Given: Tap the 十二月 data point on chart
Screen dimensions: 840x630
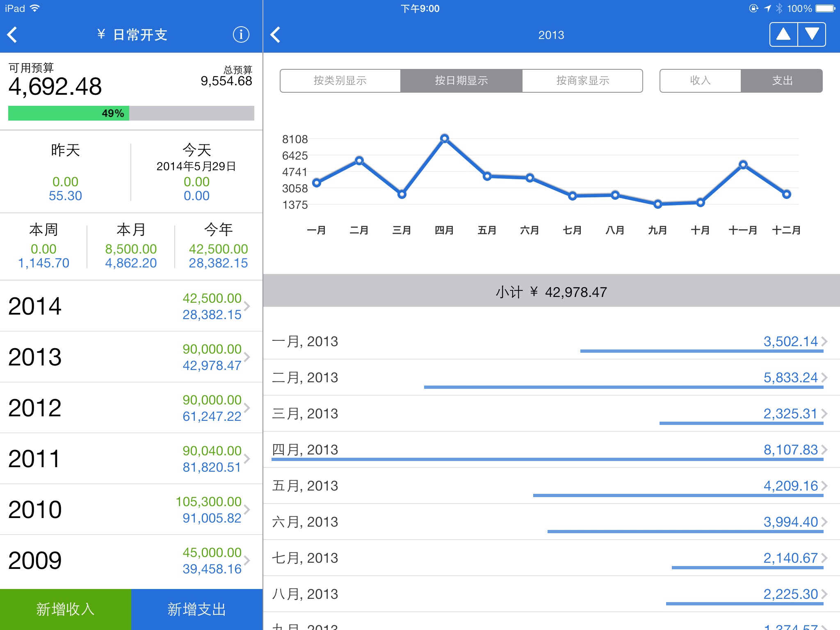Looking at the screenshot, I should (786, 194).
